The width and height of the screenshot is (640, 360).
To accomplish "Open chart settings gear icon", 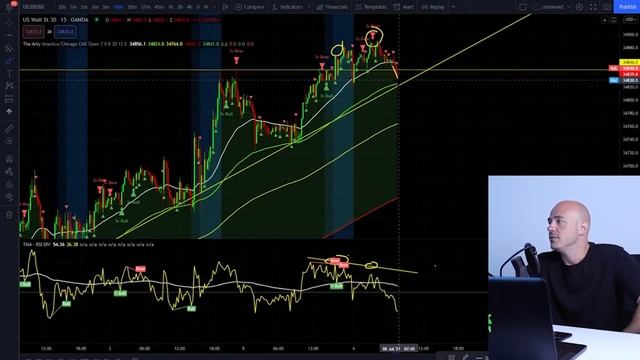I will click(x=579, y=7).
